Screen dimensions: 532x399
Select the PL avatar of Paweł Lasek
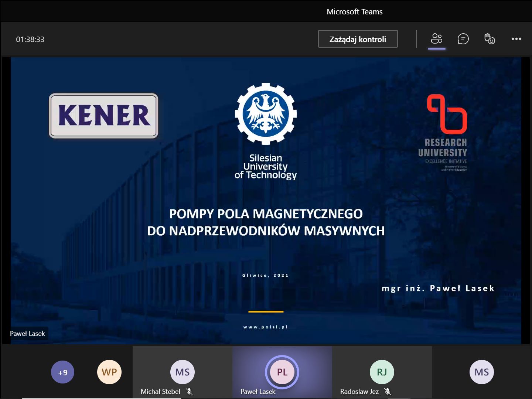coord(282,372)
